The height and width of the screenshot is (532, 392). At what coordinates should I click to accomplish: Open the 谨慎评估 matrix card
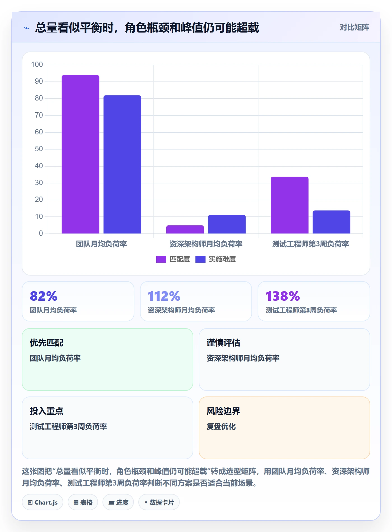tap(284, 360)
